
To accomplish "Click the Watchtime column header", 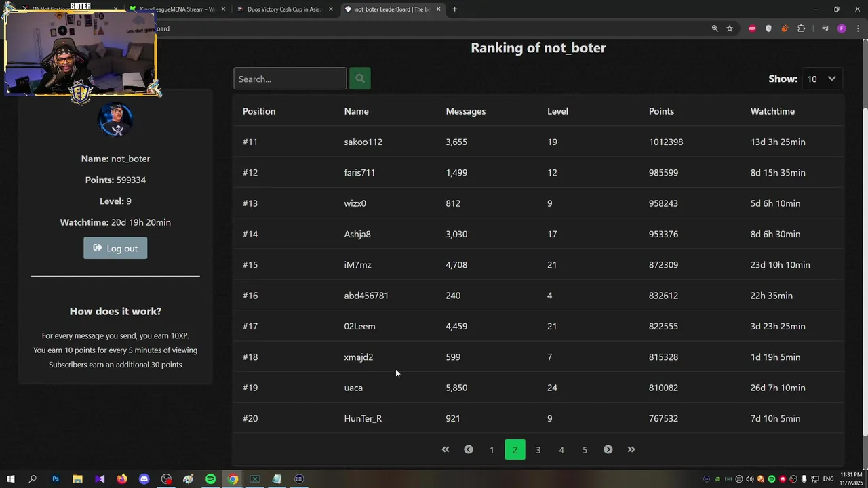I will click(772, 111).
